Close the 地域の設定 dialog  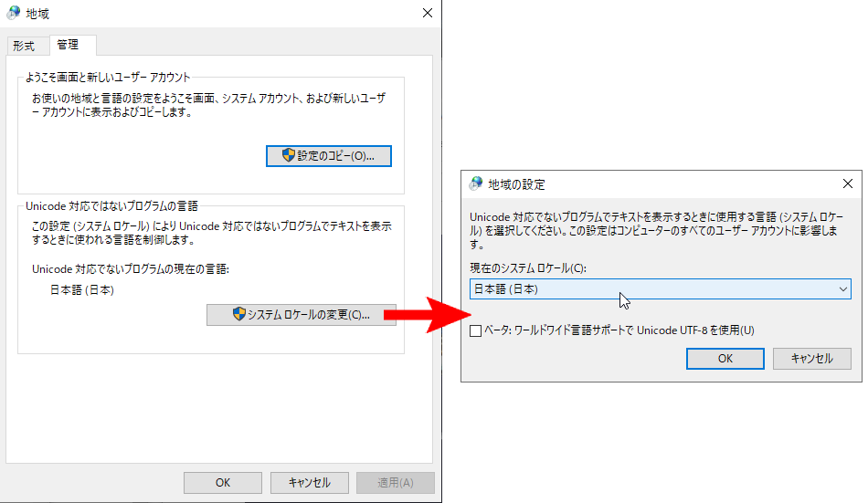pos(848,183)
